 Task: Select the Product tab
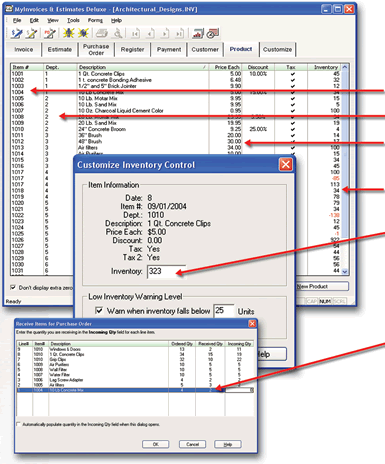(241, 49)
